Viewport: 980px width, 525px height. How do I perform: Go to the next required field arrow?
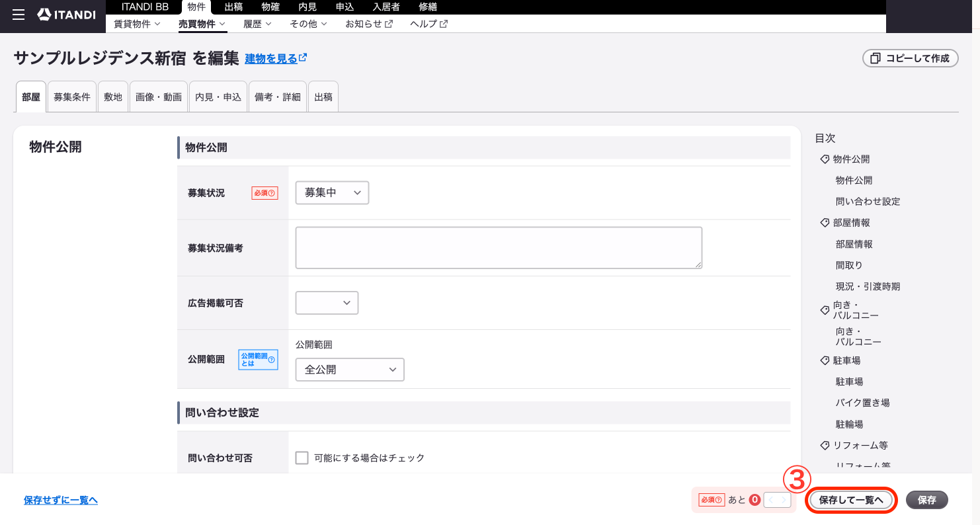(784, 500)
